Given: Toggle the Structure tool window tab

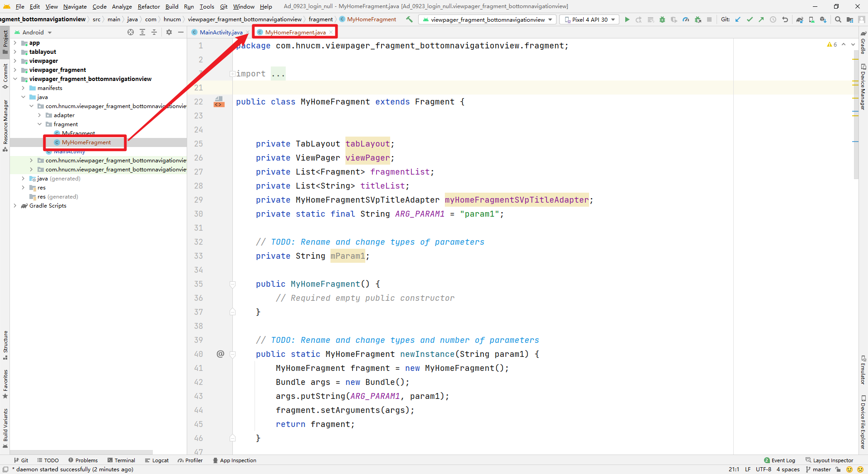Looking at the screenshot, I should [5, 345].
